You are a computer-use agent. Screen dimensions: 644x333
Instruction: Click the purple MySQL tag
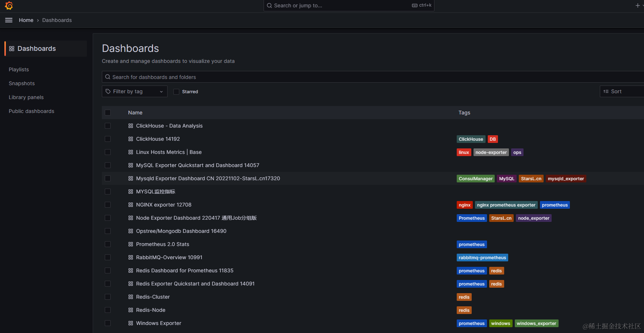click(x=507, y=179)
